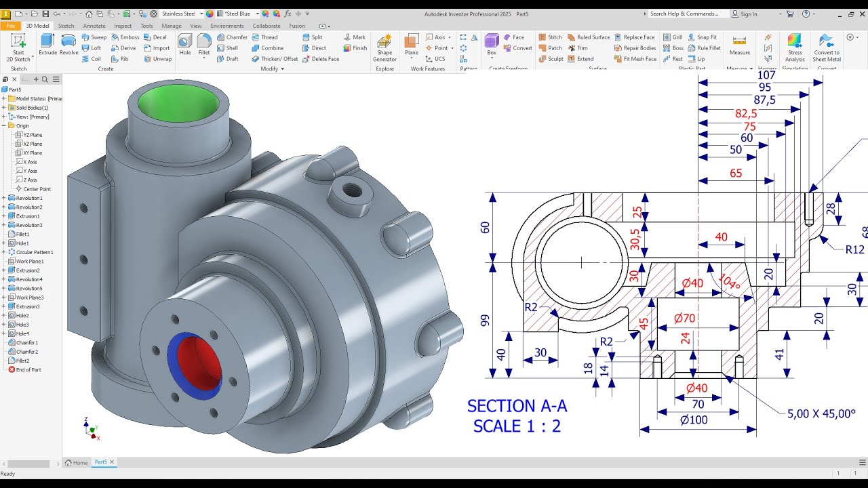868x488 pixels.
Task: Create a work Plane
Action: click(x=412, y=45)
